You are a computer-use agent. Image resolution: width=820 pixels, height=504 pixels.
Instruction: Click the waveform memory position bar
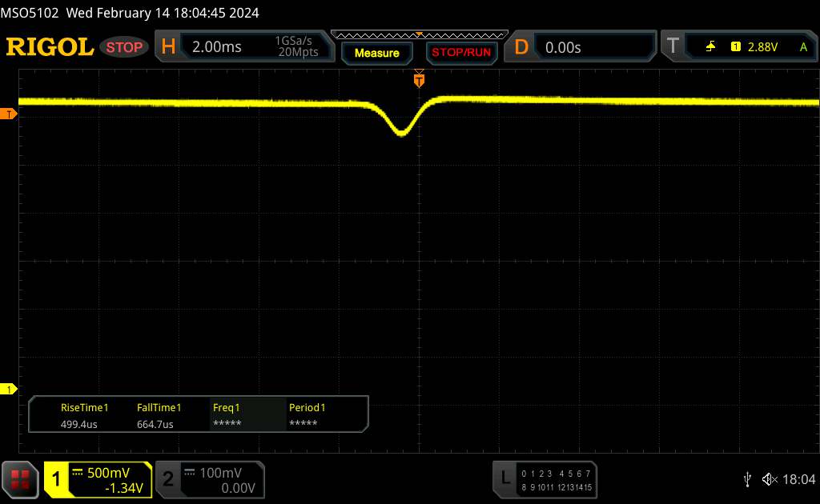pos(420,35)
